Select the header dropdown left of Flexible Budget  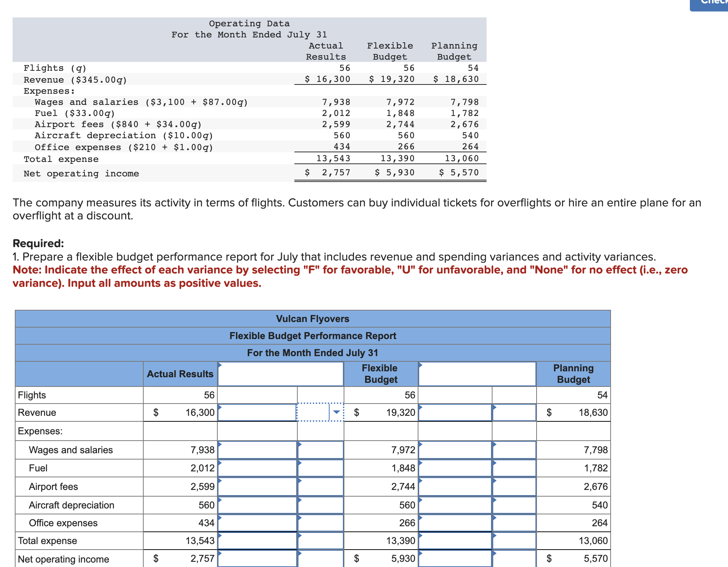[x=281, y=374]
